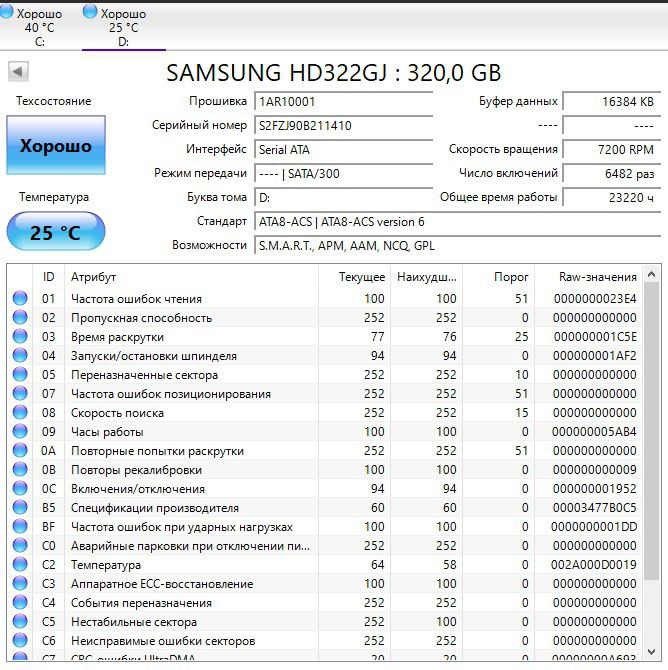This screenshot has height=670, width=668.
Task: Click the rotation speed value 7200 RPM
Action: point(611,150)
